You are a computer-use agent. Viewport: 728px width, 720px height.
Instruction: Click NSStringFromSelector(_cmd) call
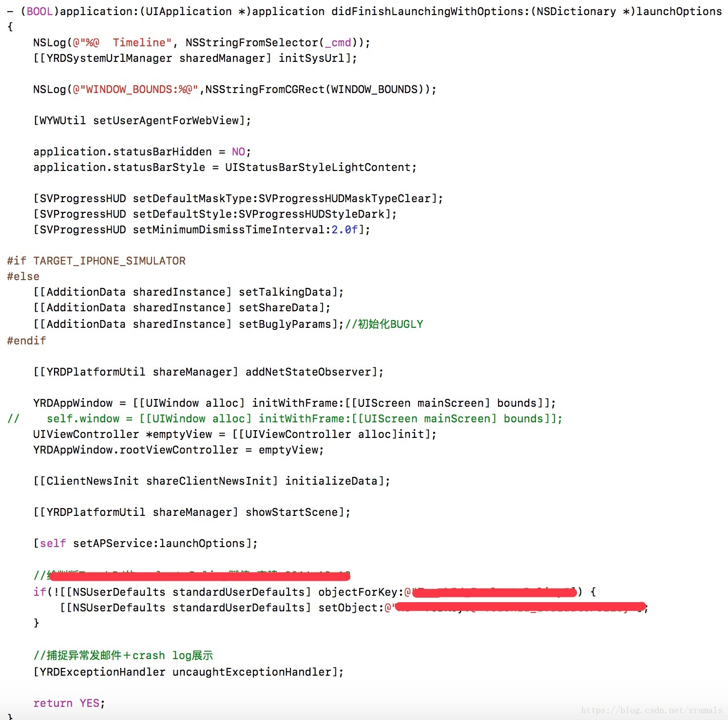(274, 43)
